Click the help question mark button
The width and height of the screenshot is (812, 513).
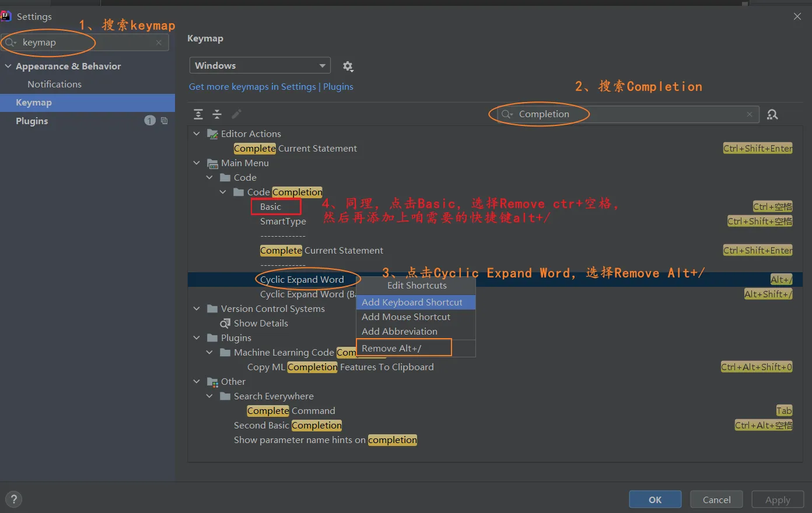13,499
